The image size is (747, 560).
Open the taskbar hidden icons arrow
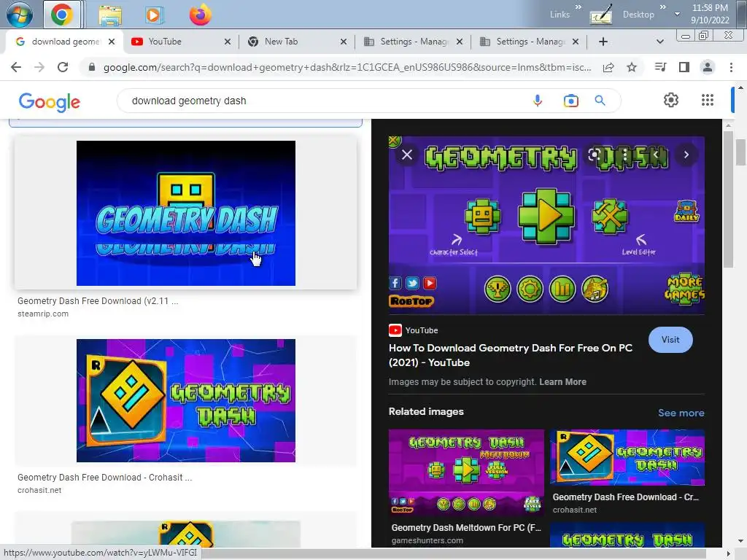pos(677,15)
